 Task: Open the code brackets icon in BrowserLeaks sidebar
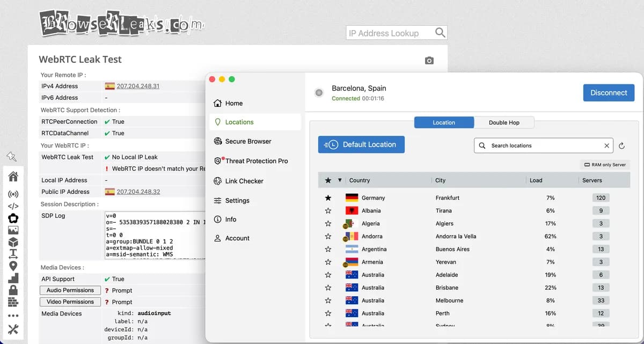[x=13, y=206]
